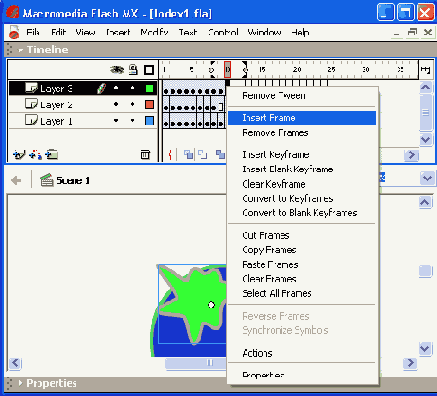Click the red playhead marker on the frame ruler
This screenshot has width=437, height=396.
coord(227,69)
